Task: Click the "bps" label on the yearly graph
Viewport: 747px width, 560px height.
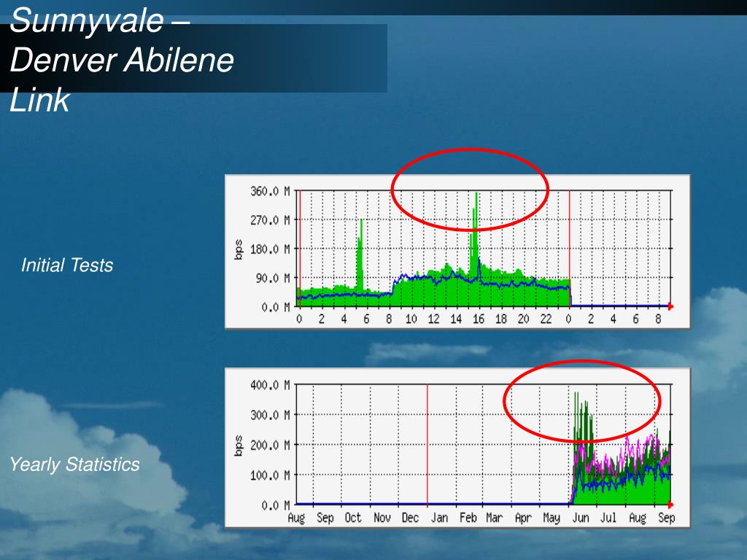Action: coord(239,446)
